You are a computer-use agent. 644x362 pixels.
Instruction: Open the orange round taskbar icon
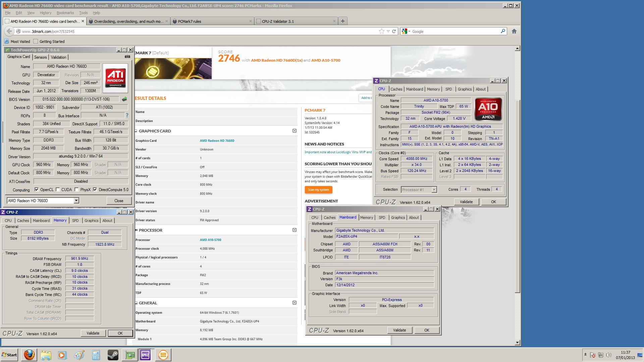coord(163,355)
